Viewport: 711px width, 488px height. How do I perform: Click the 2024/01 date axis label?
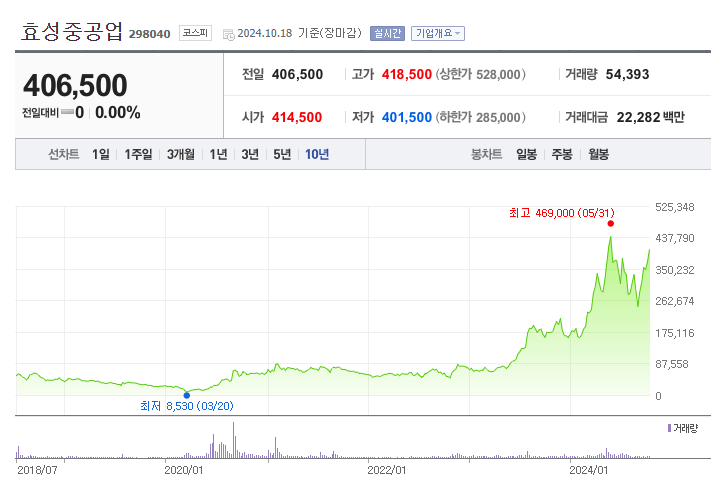[x=589, y=470]
